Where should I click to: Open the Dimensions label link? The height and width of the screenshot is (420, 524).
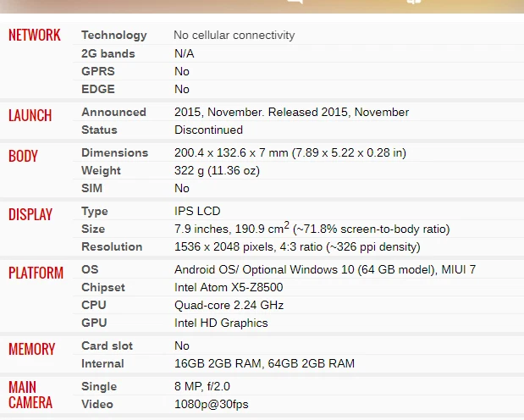tap(114, 152)
